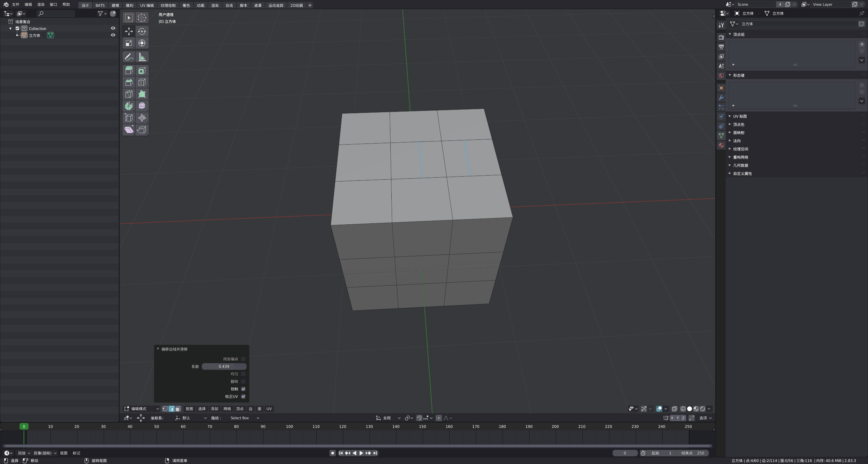Click the timeline horizontal scrollbar

click(358, 446)
